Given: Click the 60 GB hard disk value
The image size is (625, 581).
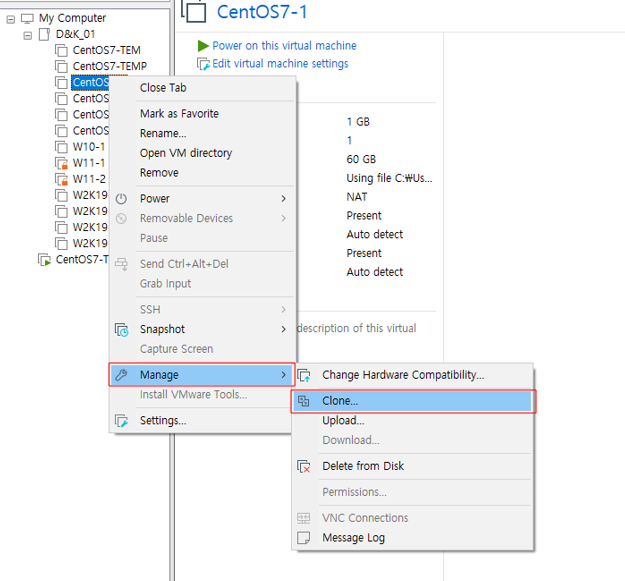Looking at the screenshot, I should (x=361, y=159).
